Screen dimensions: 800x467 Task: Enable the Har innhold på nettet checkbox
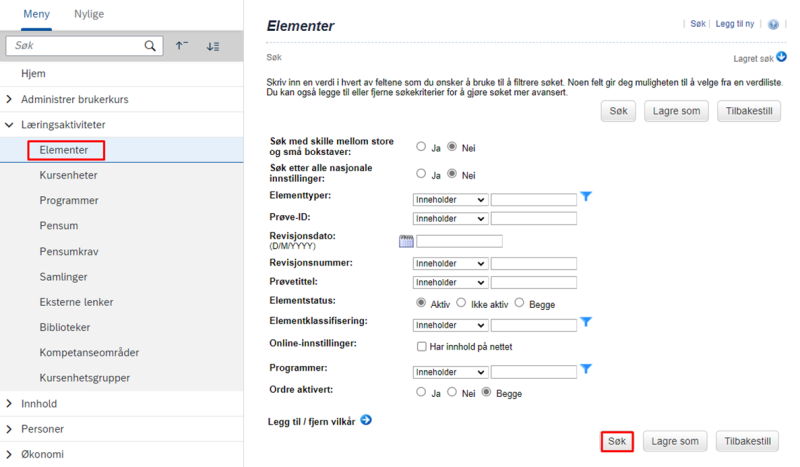pos(421,347)
